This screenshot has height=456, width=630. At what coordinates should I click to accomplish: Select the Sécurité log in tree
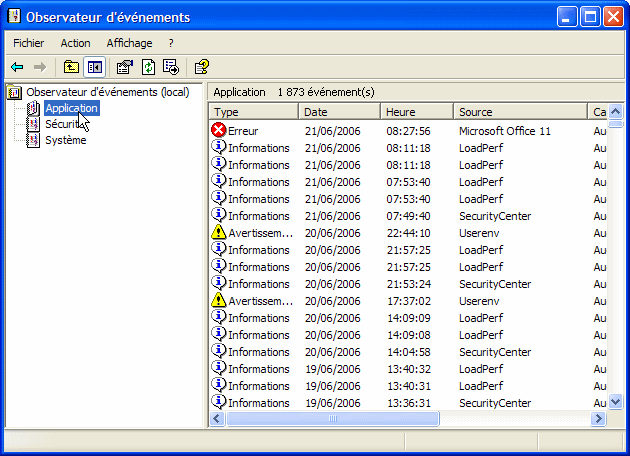[x=64, y=124]
